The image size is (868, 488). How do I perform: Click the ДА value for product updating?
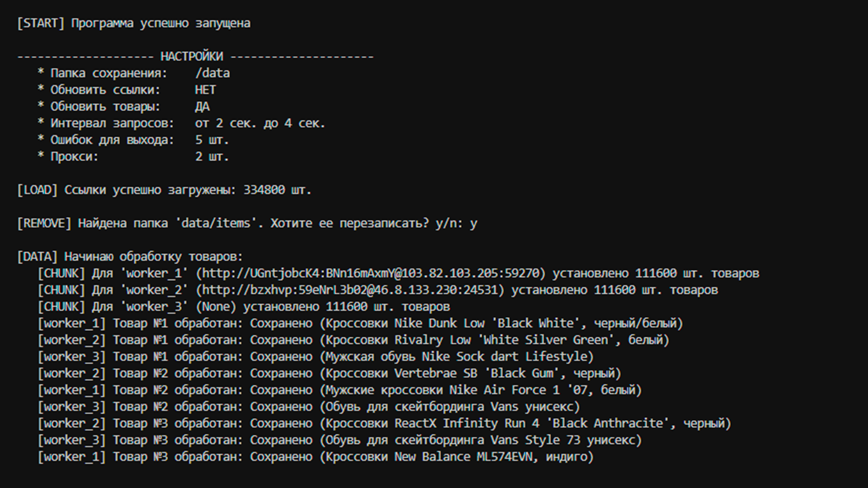pyautogui.click(x=202, y=107)
